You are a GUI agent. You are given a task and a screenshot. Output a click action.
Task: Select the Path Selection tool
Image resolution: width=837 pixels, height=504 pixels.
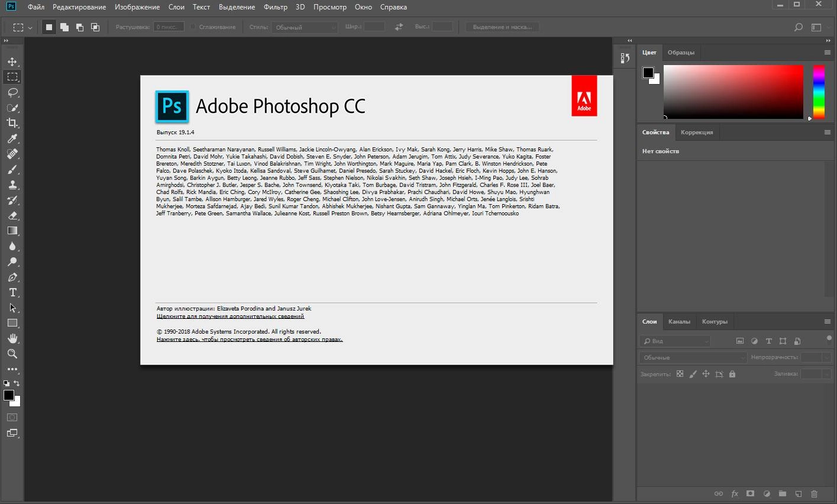[12, 308]
